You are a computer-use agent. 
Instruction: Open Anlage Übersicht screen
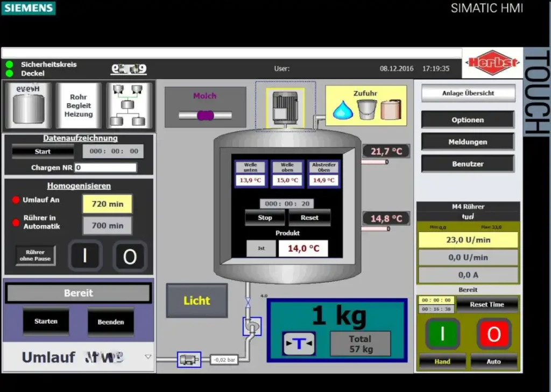[x=468, y=93]
